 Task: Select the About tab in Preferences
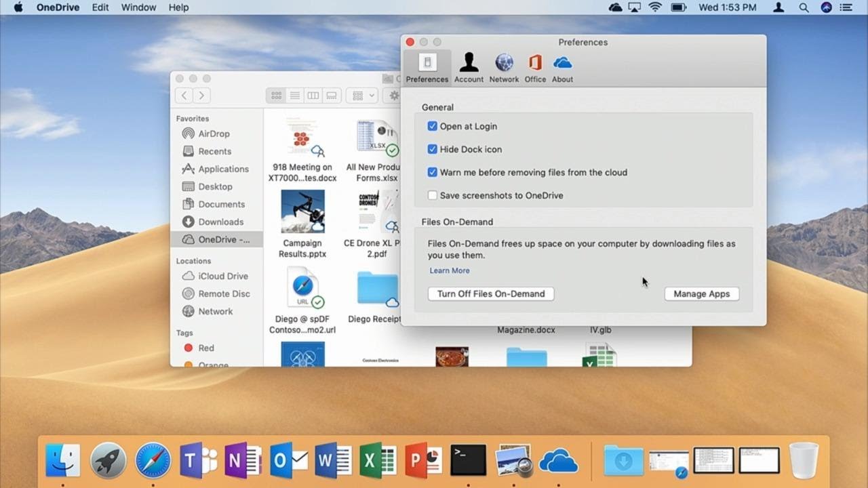point(562,68)
